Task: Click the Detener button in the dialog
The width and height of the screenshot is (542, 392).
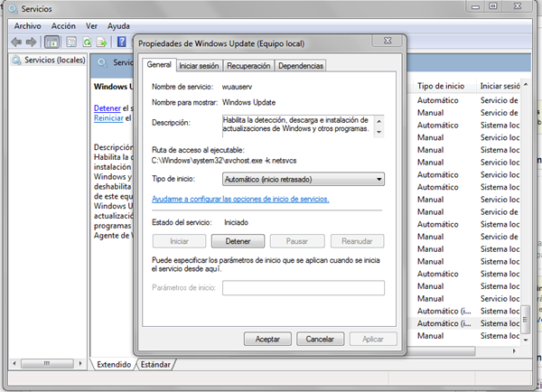Action: click(238, 241)
